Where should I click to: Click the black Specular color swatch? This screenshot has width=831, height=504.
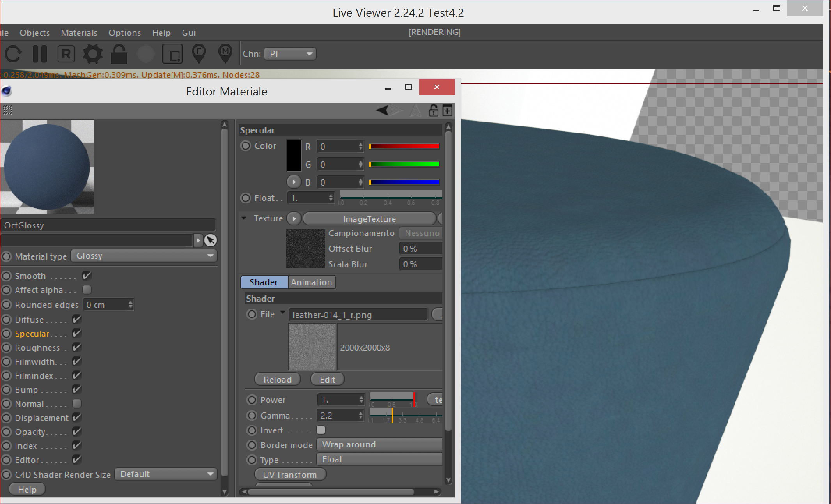coord(294,155)
